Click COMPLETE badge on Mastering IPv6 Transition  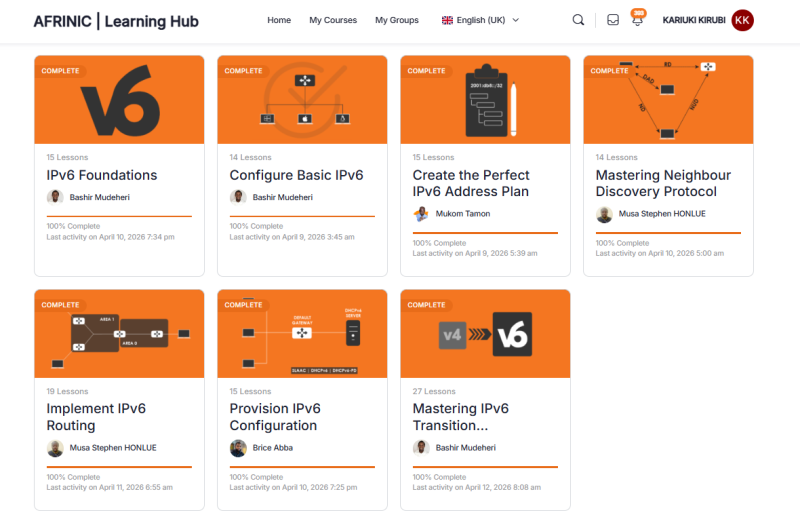(x=427, y=305)
